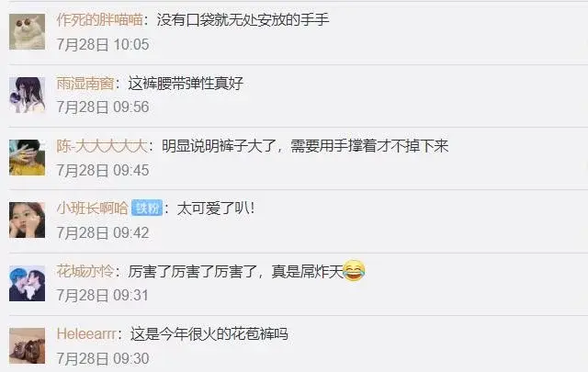588x372 pixels.
Task: Open 作死的胖喵喵's cat avatar
Action: (27, 32)
